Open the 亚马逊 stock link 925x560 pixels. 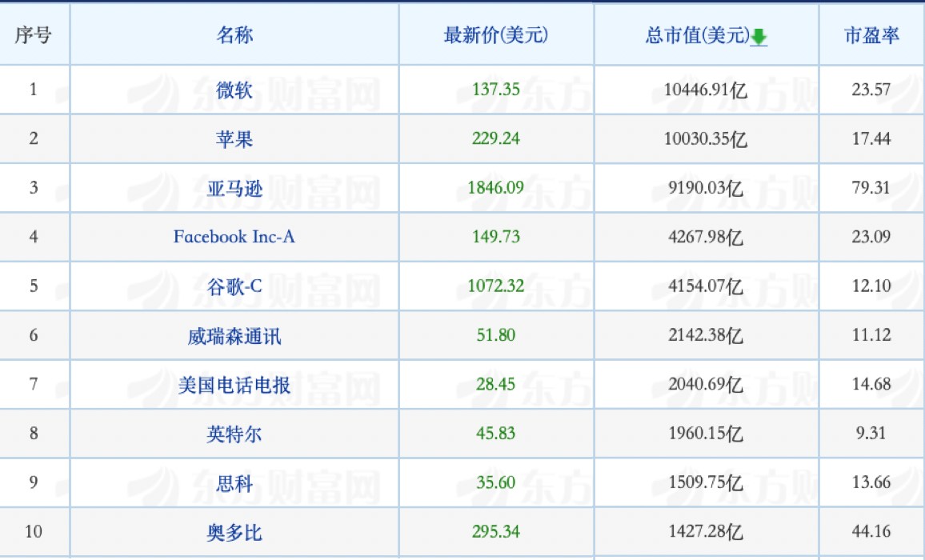coord(234,188)
